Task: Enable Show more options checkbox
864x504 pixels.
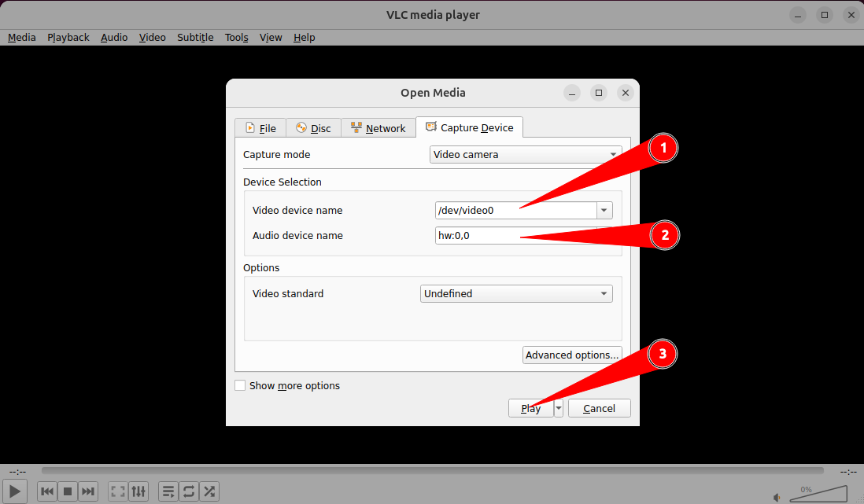Action: click(x=240, y=385)
